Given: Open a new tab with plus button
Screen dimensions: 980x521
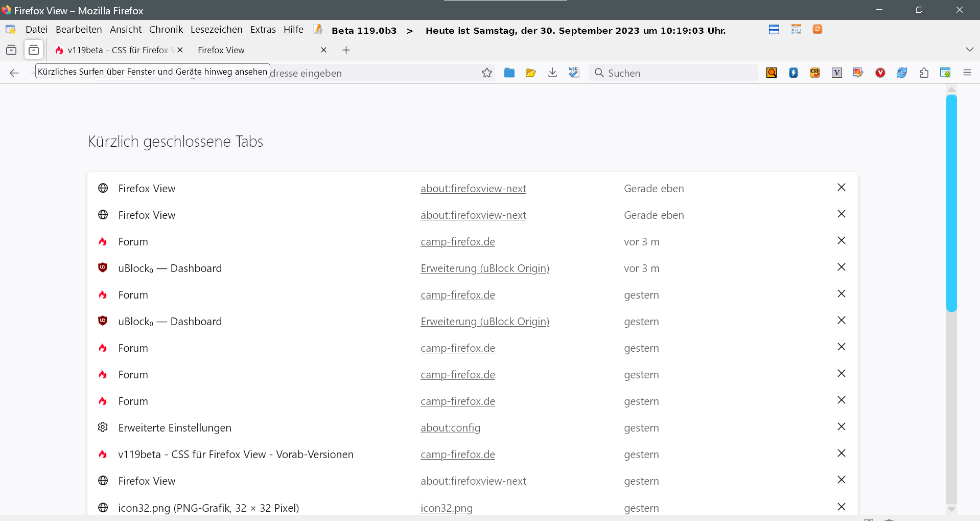Looking at the screenshot, I should [x=346, y=50].
